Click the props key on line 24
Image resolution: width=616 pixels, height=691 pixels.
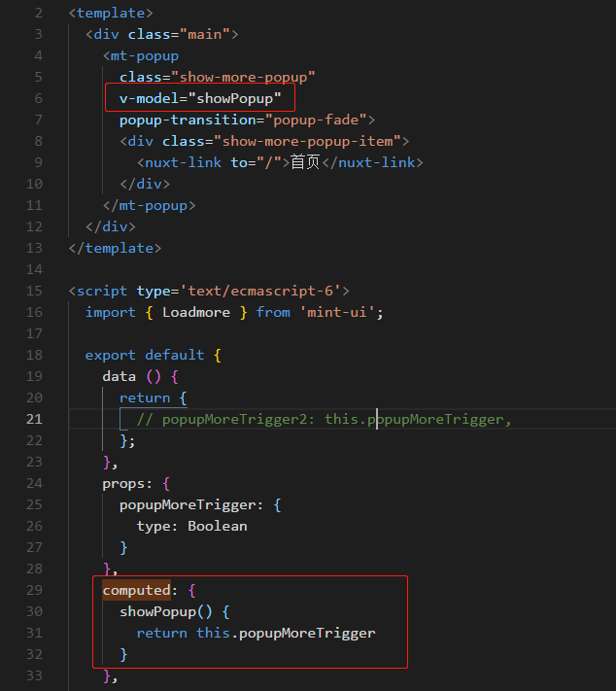click(123, 483)
